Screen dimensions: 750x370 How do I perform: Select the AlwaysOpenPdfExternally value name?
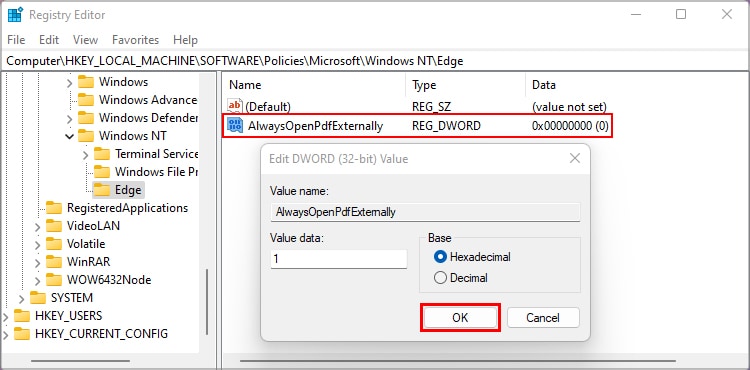coord(315,126)
